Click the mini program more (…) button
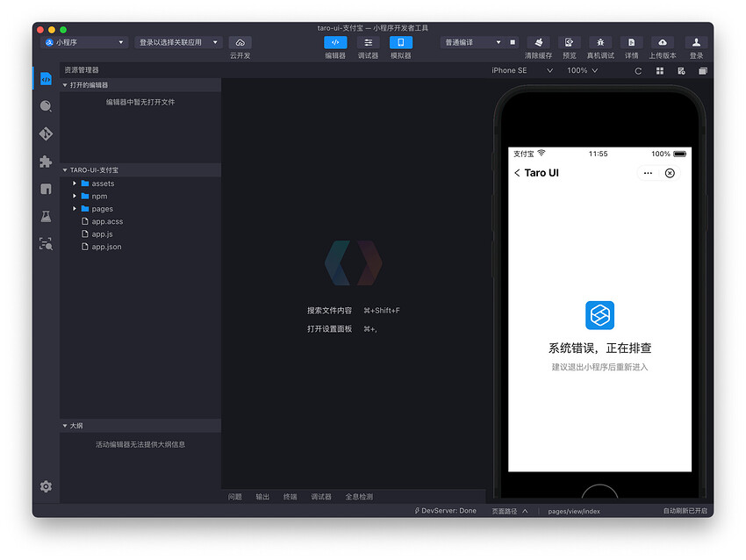This screenshot has height=560, width=746. coord(648,173)
